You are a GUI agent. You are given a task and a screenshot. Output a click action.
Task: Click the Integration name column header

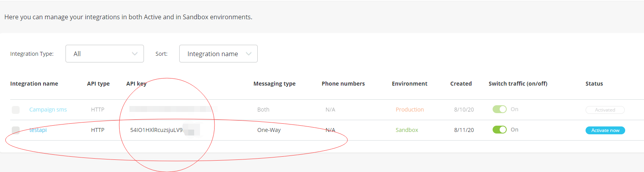click(34, 84)
